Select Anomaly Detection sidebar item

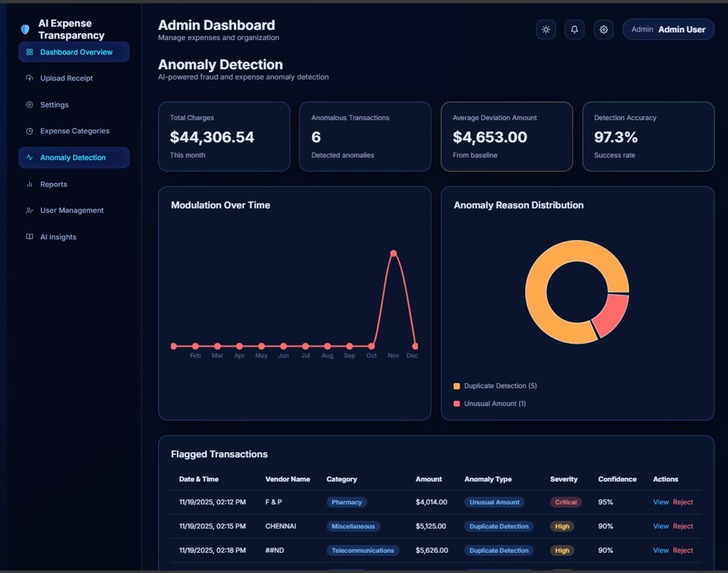(x=74, y=157)
